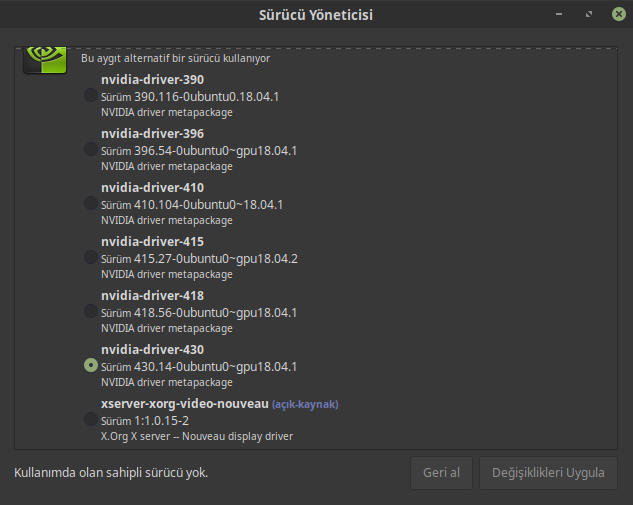This screenshot has height=505, width=633.
Task: Click the nvidia-driver-410 title
Action: pos(153,188)
